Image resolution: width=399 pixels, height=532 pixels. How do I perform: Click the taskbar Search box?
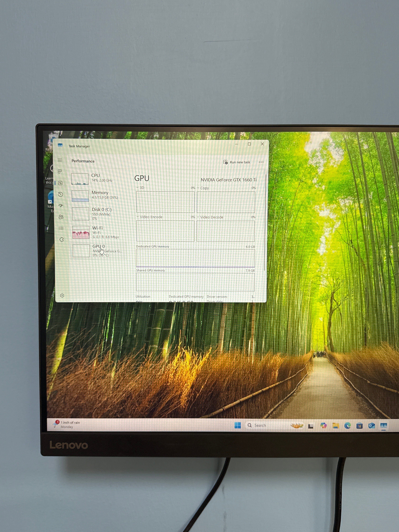(x=267, y=425)
